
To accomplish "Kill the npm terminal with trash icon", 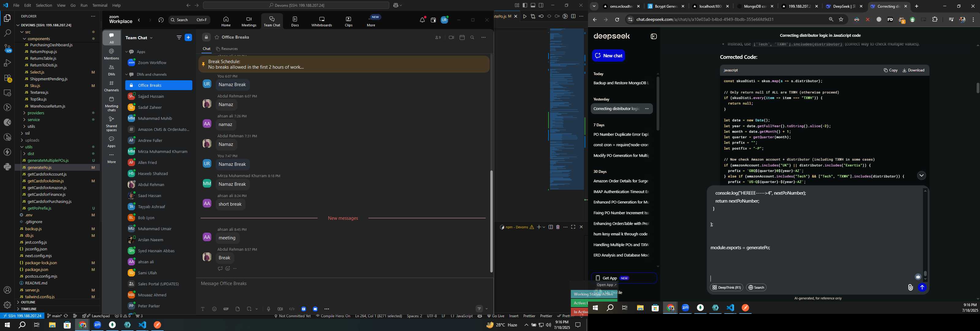I will (x=558, y=227).
